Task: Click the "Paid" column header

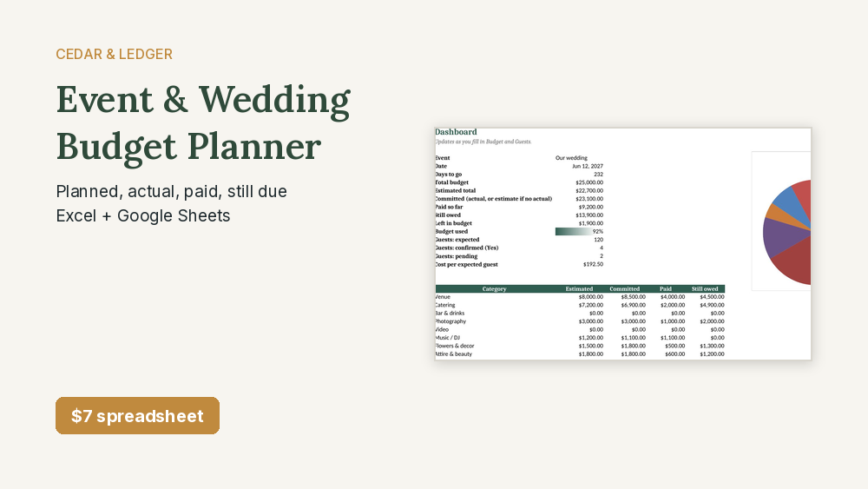Action: pyautogui.click(x=666, y=289)
